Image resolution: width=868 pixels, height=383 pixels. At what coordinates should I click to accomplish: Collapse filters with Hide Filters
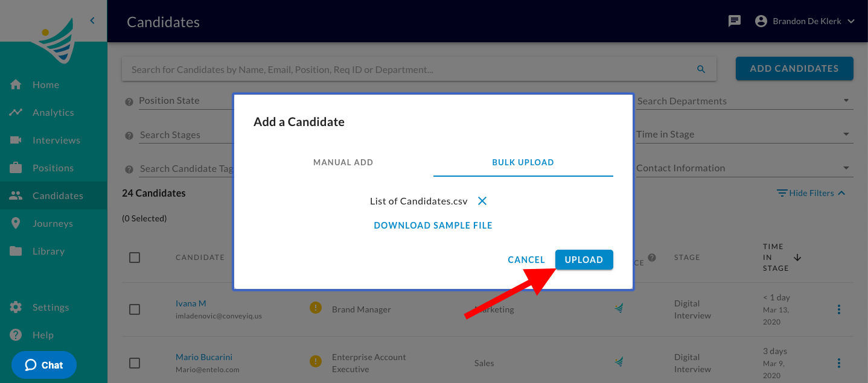[x=811, y=193]
